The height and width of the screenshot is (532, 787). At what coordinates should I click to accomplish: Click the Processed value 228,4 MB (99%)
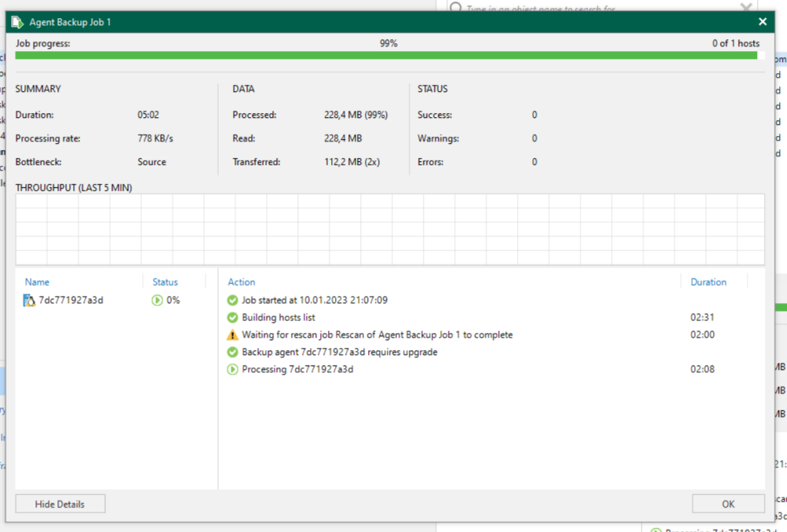[356, 115]
